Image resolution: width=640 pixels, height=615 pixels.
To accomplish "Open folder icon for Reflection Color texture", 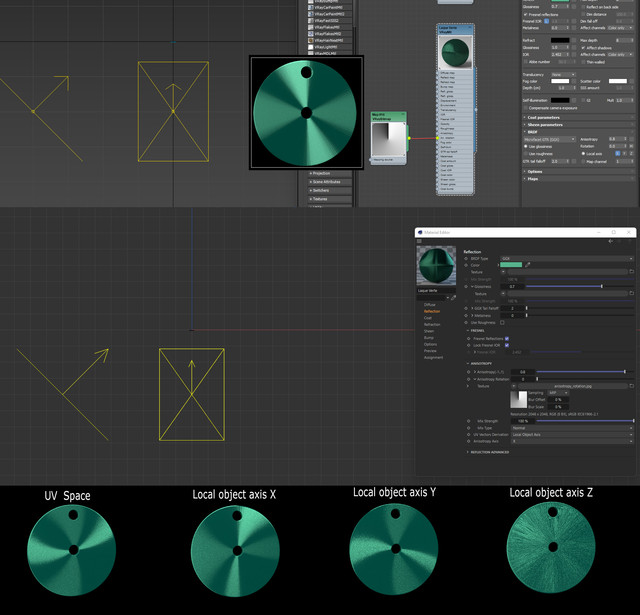I will pyautogui.click(x=631, y=271).
